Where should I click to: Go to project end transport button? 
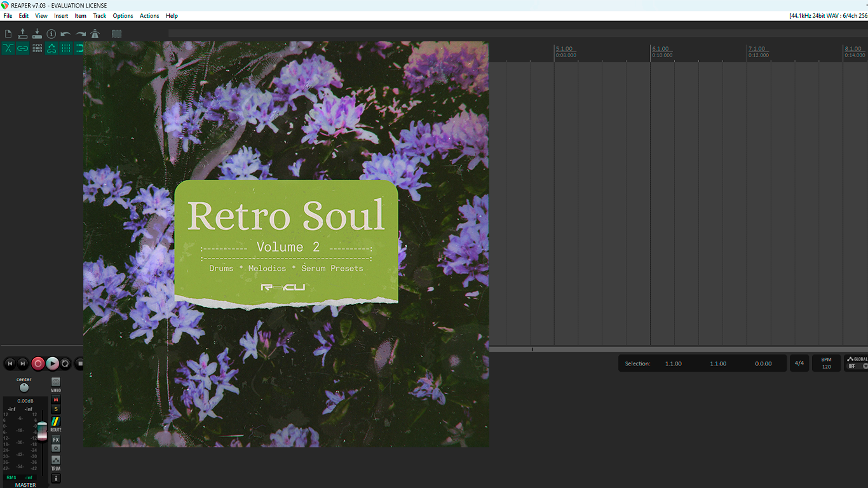pos(23,363)
